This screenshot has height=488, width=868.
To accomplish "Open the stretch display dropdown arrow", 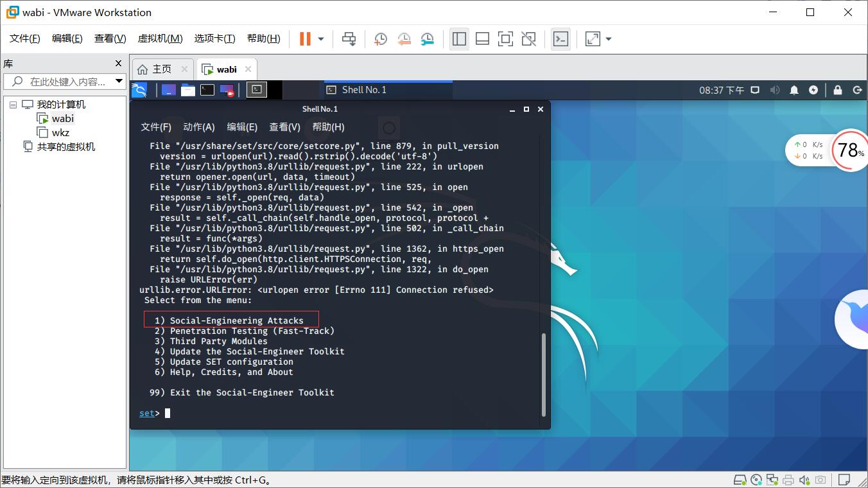I will click(609, 39).
